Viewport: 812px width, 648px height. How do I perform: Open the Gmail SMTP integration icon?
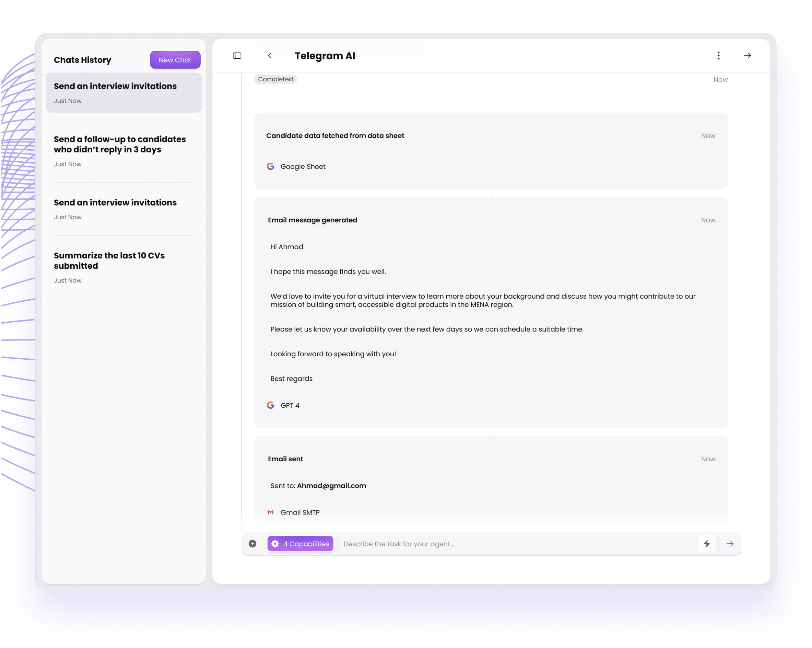pyautogui.click(x=271, y=512)
